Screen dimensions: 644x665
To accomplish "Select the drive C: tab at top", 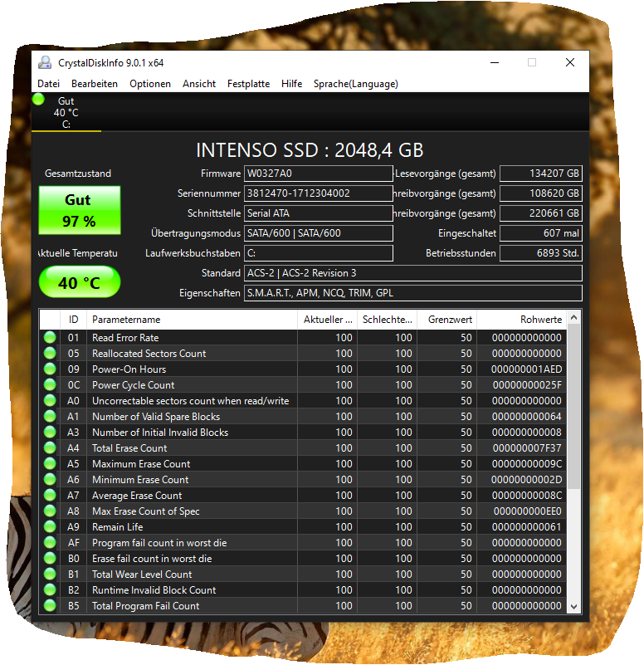I will [66, 112].
